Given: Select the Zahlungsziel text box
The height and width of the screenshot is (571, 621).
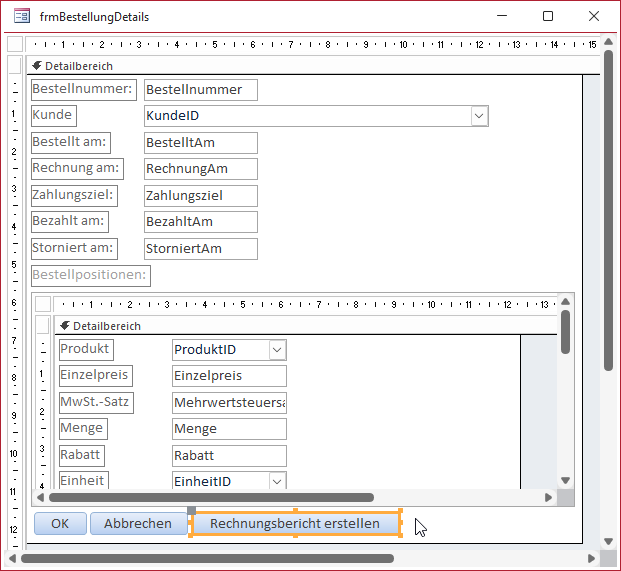Looking at the screenshot, I should tap(201, 196).
